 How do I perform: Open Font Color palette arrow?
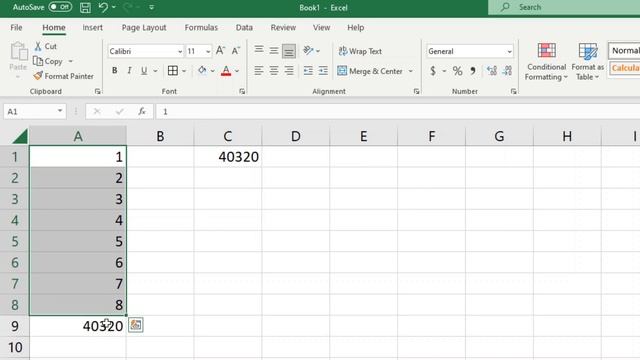[237, 71]
